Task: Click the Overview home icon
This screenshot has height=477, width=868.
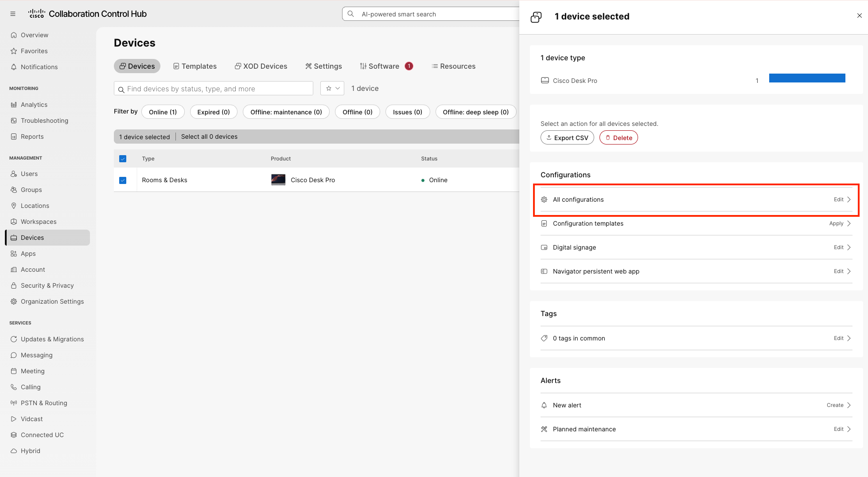Action: 14,35
